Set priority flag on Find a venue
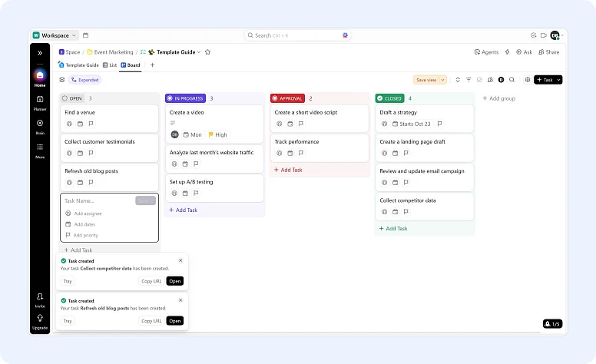The height and width of the screenshot is (364, 596). (91, 123)
